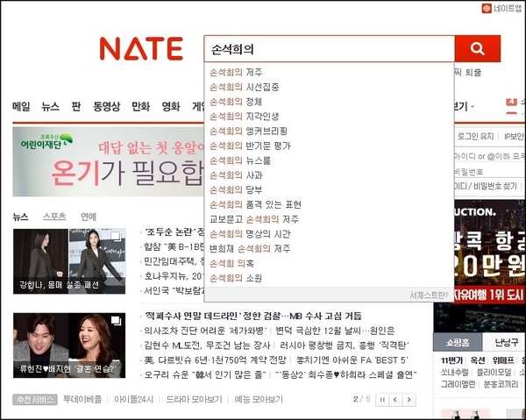Open the 그레이멜린 shop link
The image size is (526, 420).
pos(458,384)
